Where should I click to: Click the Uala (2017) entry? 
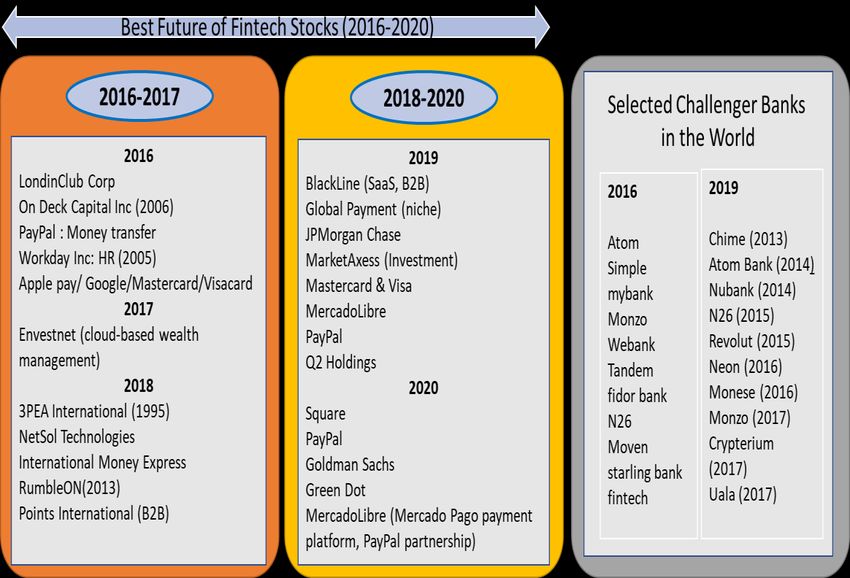(x=742, y=494)
